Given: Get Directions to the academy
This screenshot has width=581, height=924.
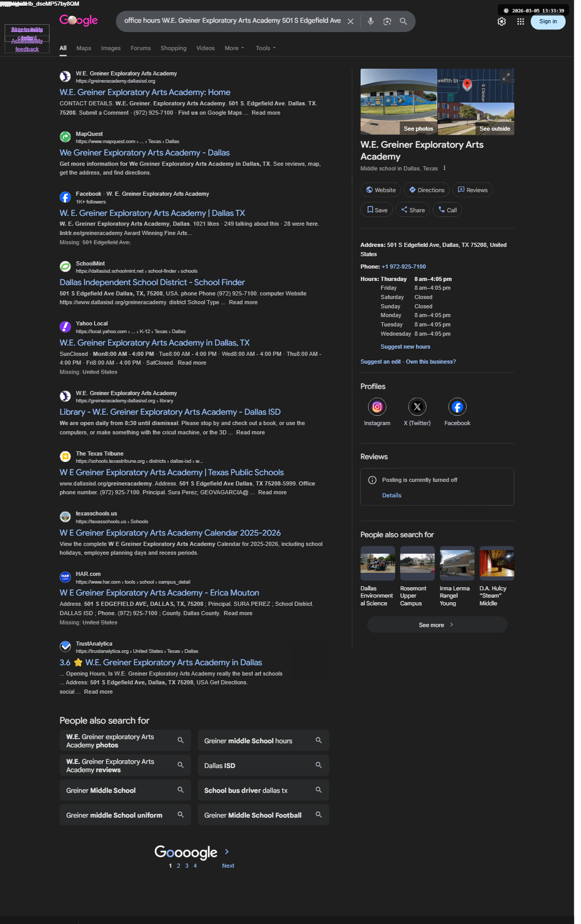Looking at the screenshot, I should (426, 190).
